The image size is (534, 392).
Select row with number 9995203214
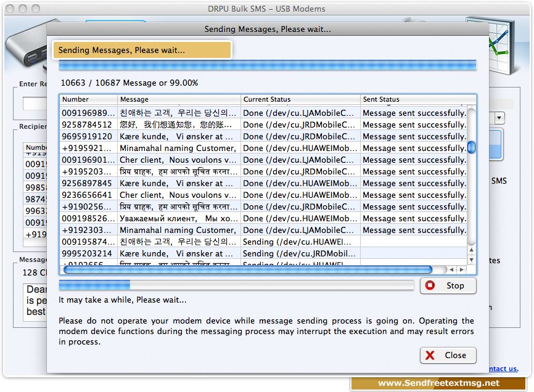[x=263, y=253]
